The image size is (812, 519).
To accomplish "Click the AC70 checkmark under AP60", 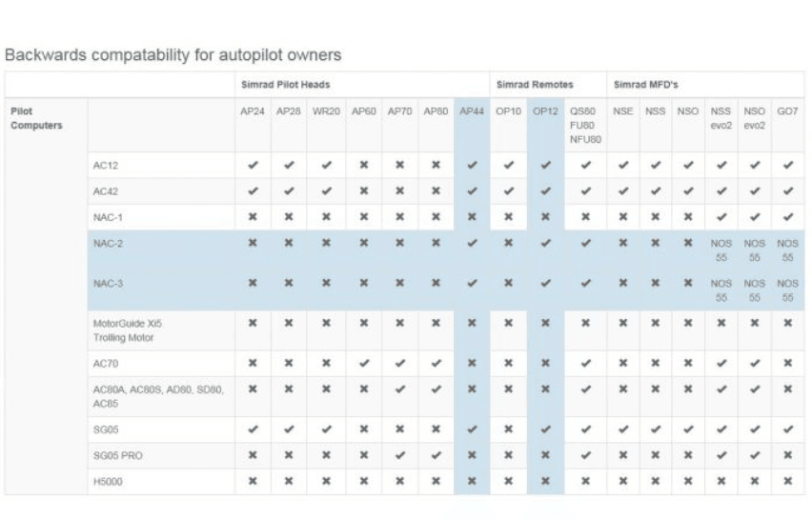I will (363, 363).
